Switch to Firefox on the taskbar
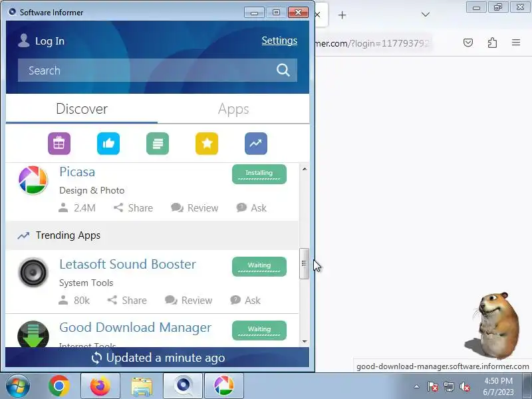Viewport: 532px width, 399px height. coord(100,386)
